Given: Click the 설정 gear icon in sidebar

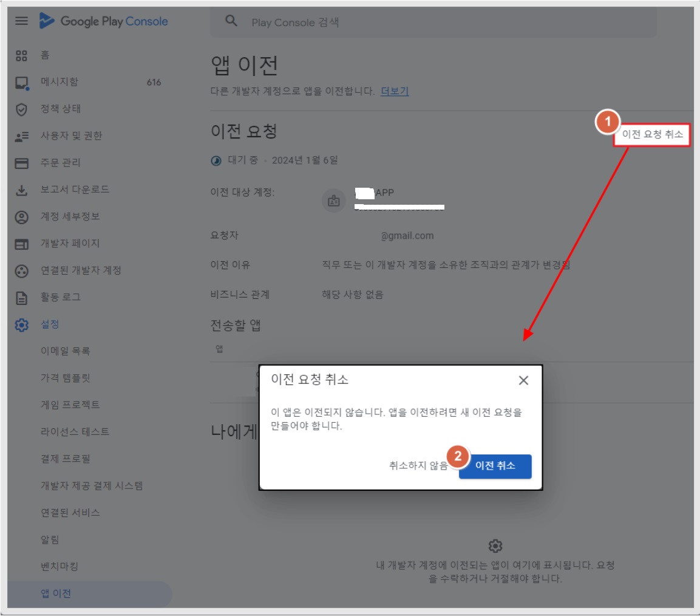Looking at the screenshot, I should click(x=21, y=325).
